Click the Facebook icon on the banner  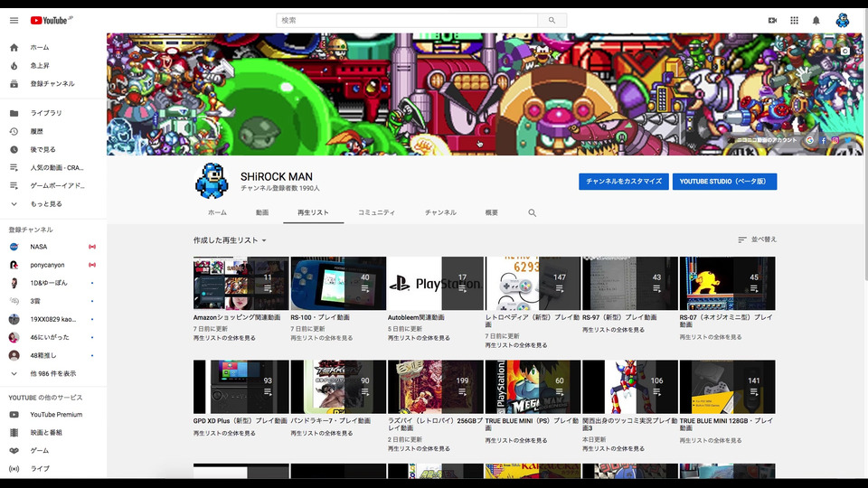point(823,141)
